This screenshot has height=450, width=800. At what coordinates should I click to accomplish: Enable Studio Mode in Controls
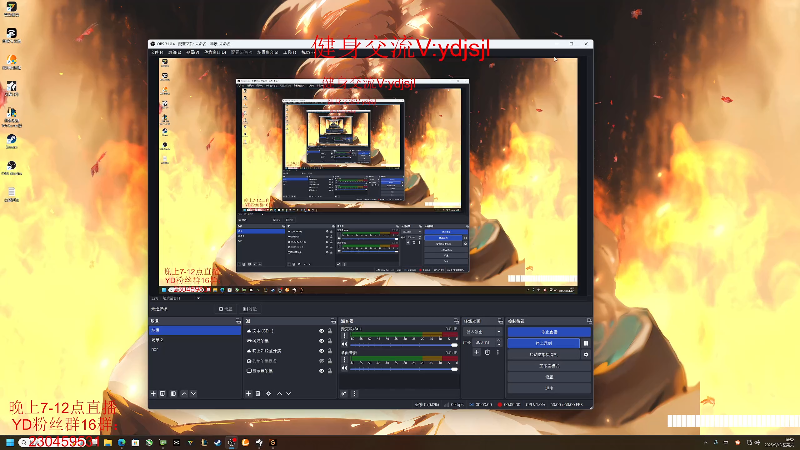click(549, 366)
